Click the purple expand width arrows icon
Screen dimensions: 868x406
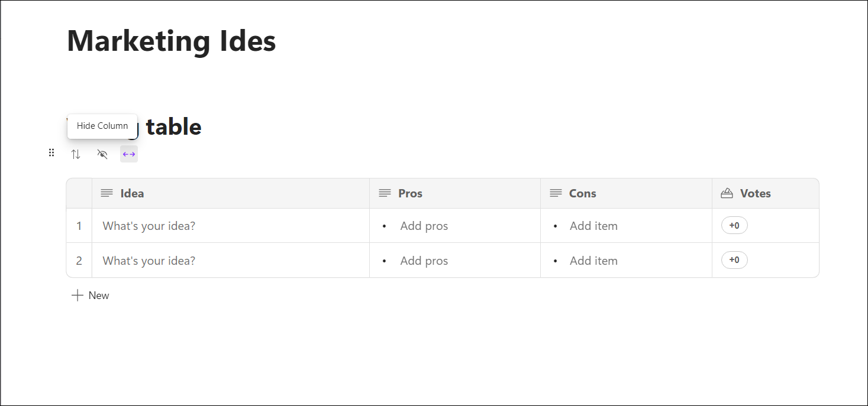[x=129, y=154]
